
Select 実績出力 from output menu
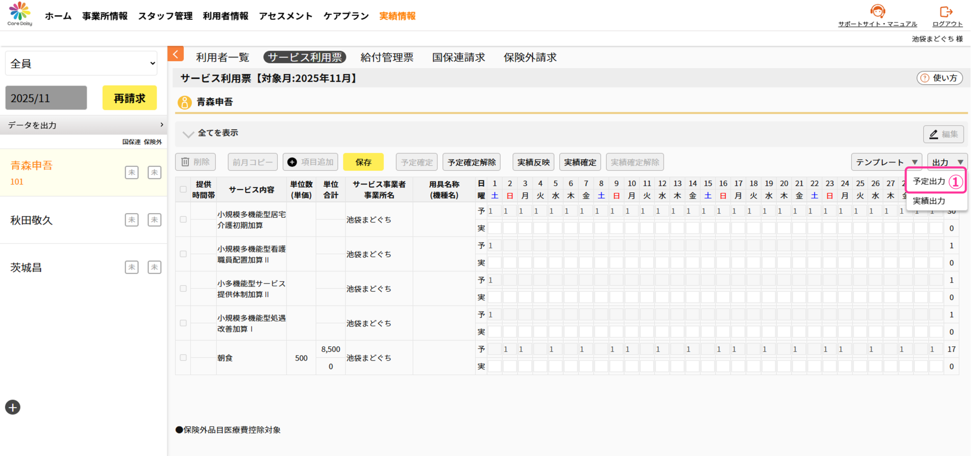click(x=929, y=201)
